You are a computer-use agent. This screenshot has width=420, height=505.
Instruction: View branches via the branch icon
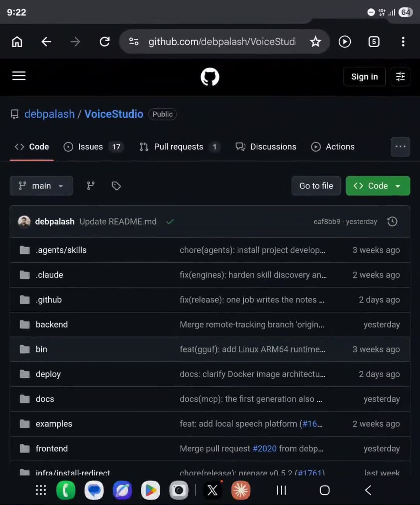(x=91, y=186)
